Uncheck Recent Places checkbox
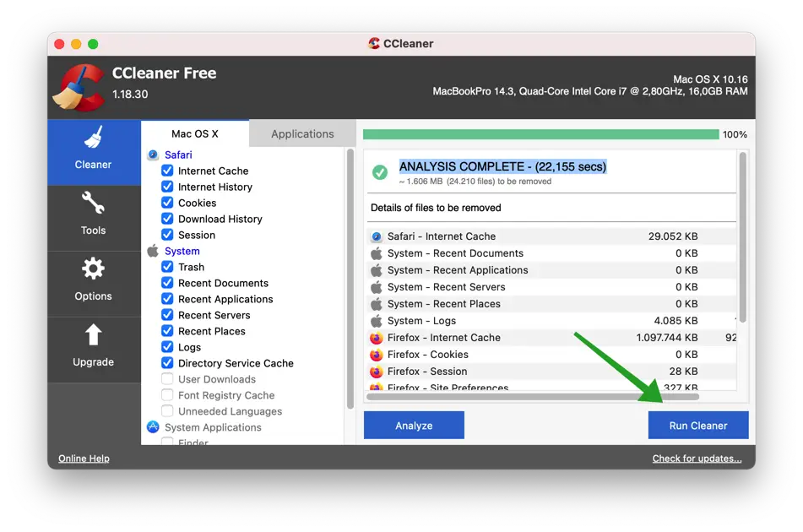Screen dimensions: 803x532 [x=167, y=331]
